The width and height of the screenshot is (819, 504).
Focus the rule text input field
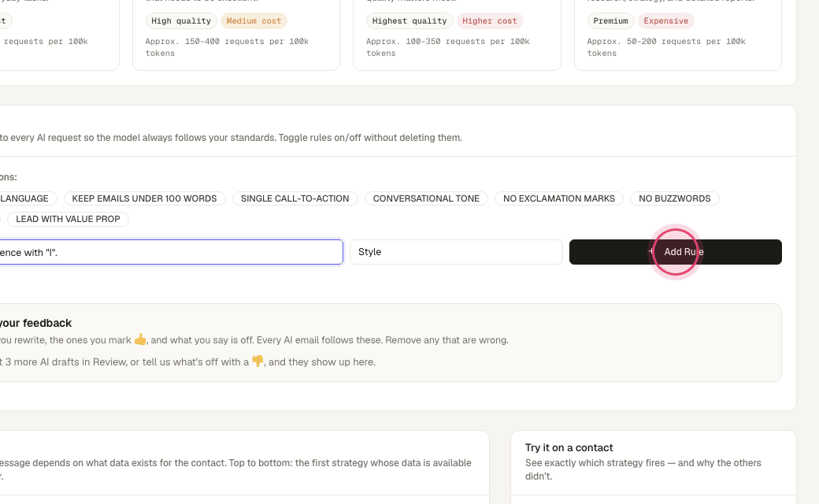click(x=172, y=252)
